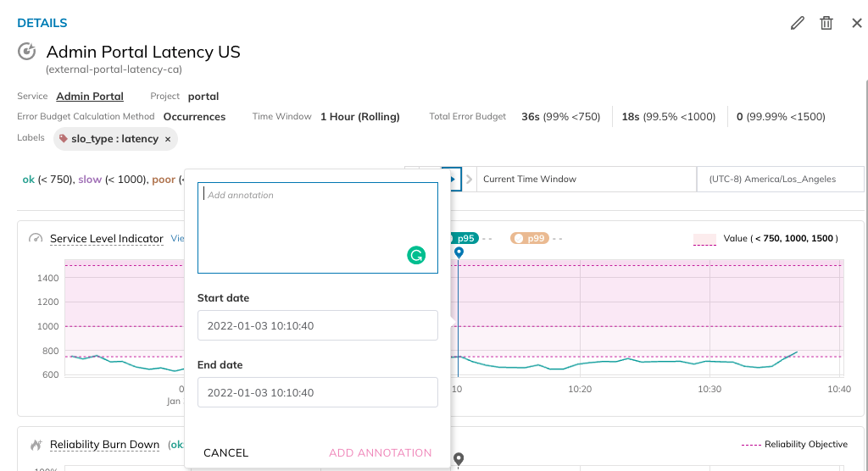868x471 pixels.
Task: Click the 10:30 tick on chart axis
Action: [x=709, y=389]
